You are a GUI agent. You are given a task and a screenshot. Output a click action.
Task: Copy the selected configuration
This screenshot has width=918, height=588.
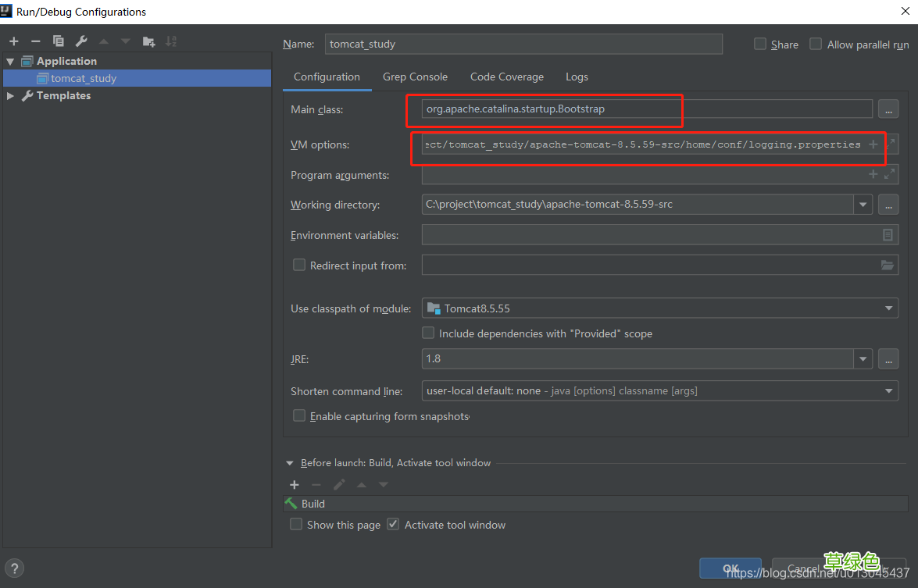tap(58, 41)
